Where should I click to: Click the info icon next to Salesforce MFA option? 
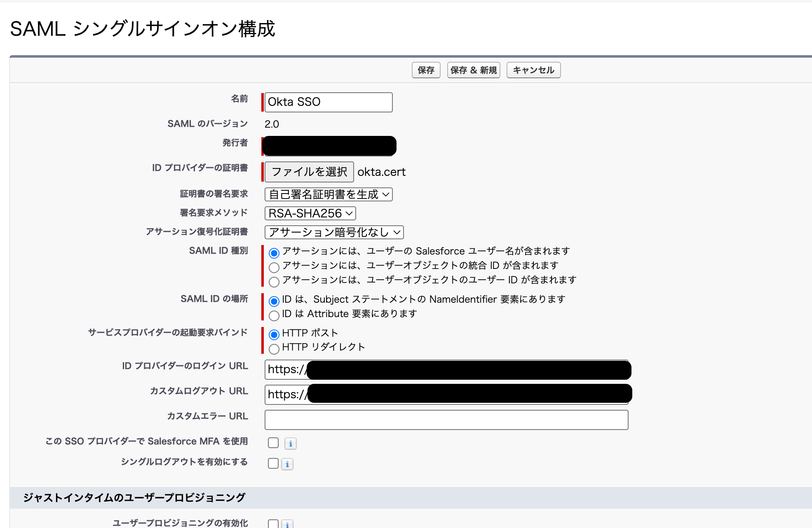tap(291, 443)
